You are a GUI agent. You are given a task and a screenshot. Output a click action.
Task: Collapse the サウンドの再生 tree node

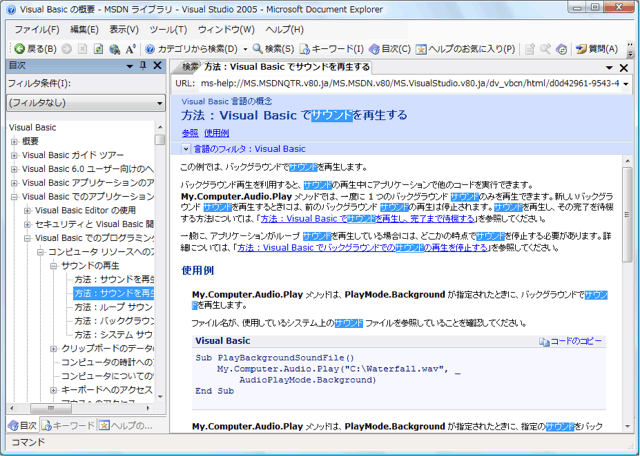(53, 266)
